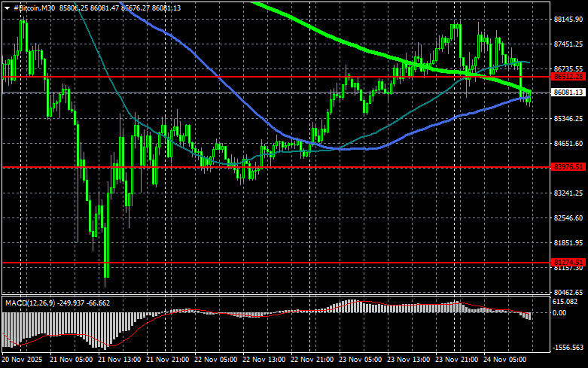Select the 80462.65 price scale label
This screenshot has height=368, width=588.
pyautogui.click(x=568, y=292)
